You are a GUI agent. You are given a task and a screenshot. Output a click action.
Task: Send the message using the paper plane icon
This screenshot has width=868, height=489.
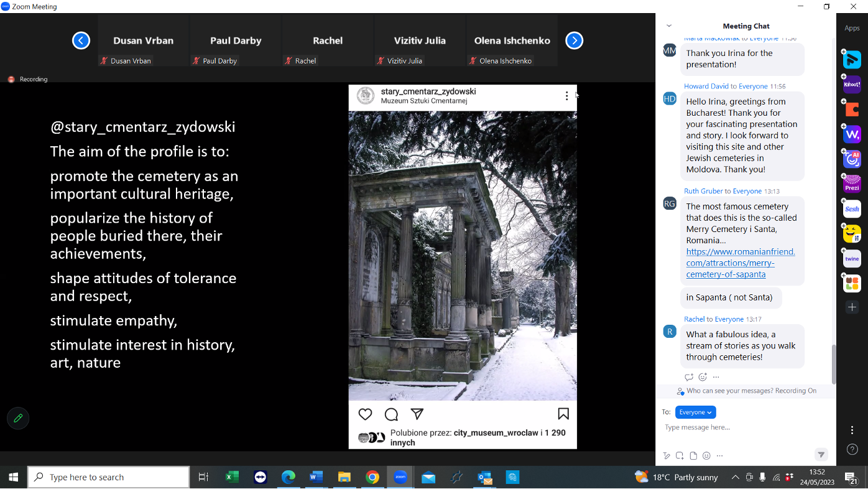coord(821,455)
